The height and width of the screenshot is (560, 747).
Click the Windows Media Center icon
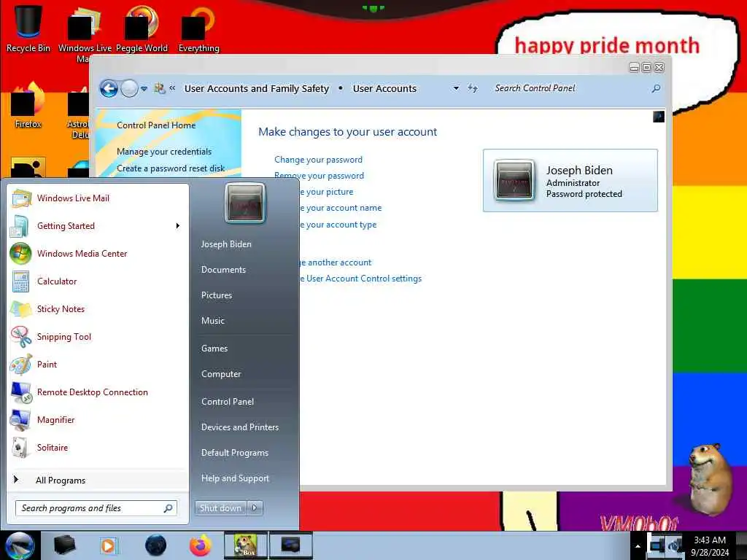tap(20, 253)
